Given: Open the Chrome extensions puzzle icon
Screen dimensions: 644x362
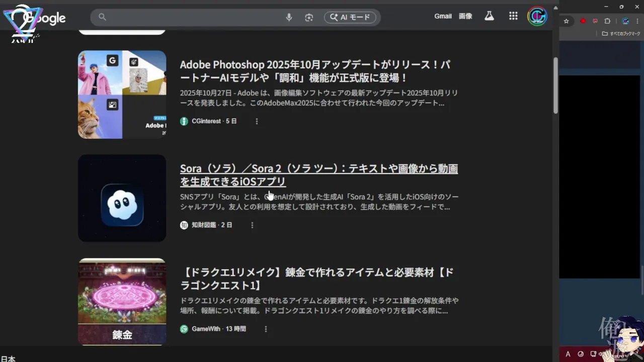Looking at the screenshot, I should click(x=607, y=21).
